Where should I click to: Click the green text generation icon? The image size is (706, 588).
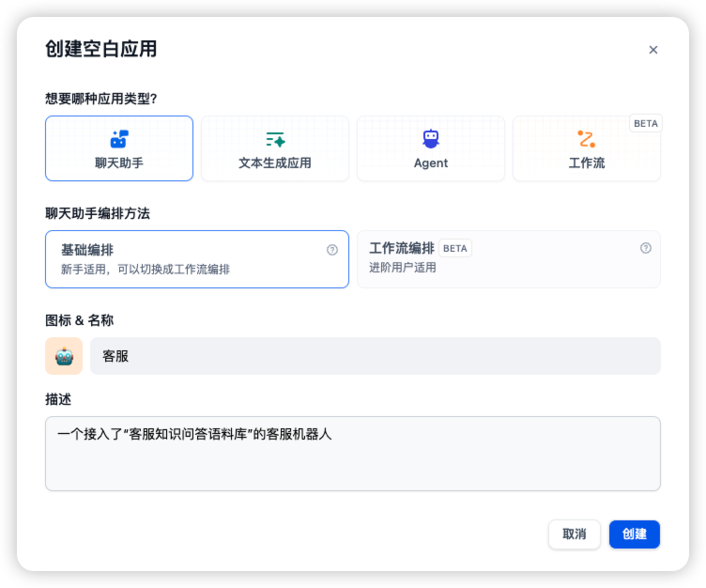275,139
